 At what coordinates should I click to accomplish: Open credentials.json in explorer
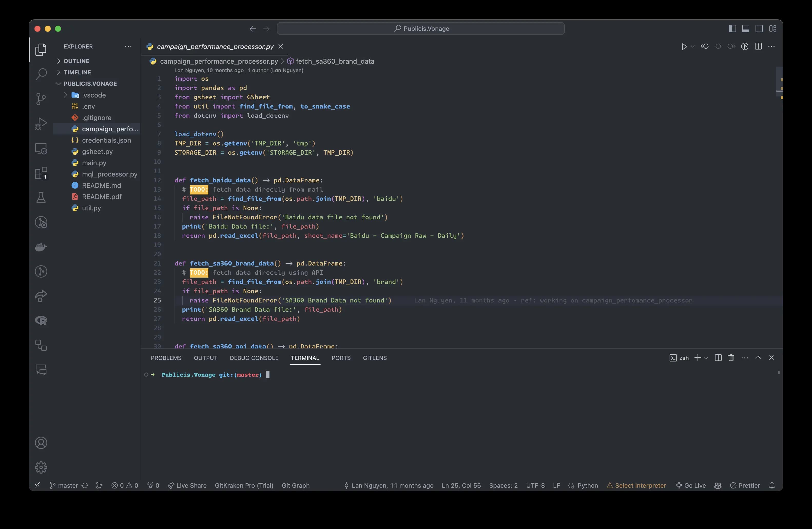click(106, 140)
